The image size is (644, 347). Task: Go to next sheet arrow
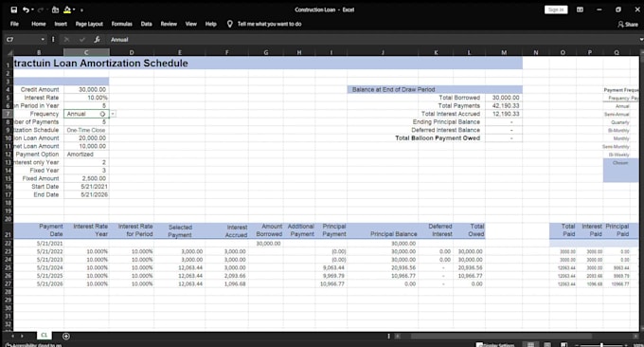pos(22,336)
